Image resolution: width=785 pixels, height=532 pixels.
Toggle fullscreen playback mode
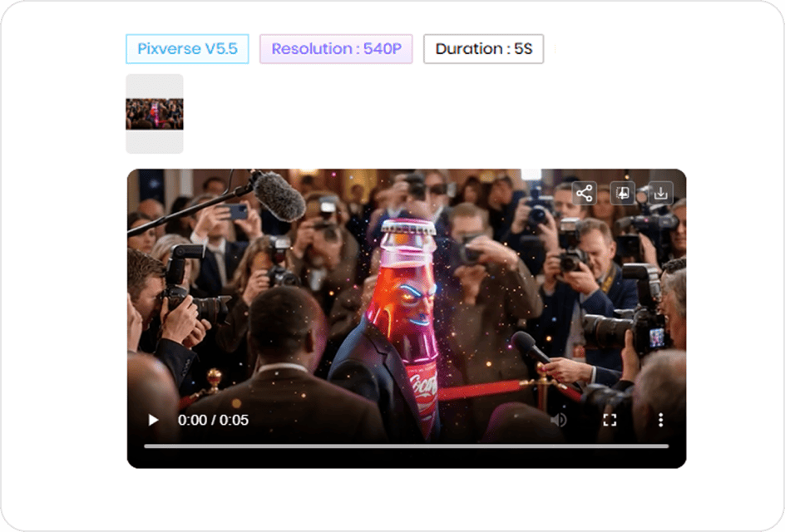610,421
